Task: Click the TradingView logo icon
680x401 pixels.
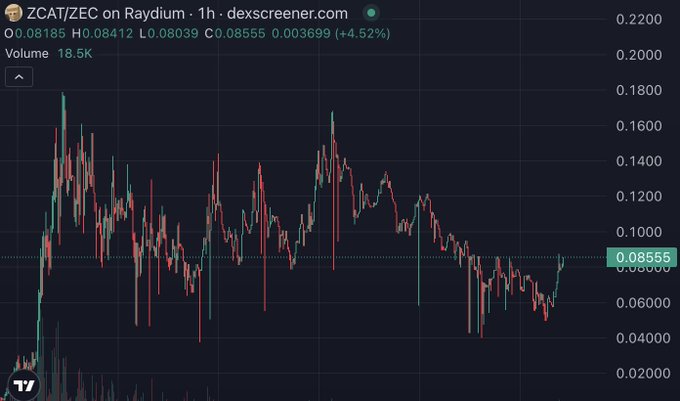Action: click(23, 385)
